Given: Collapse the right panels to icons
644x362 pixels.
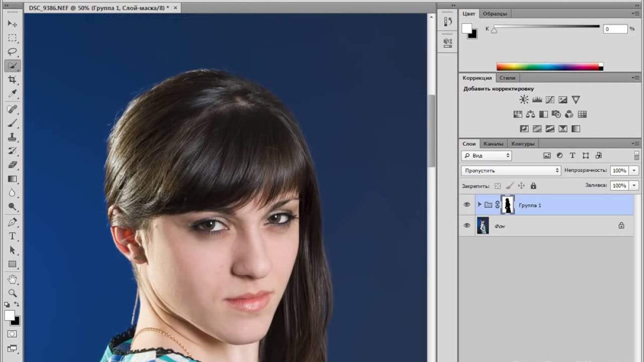Looking at the screenshot, I should click(x=637, y=5).
